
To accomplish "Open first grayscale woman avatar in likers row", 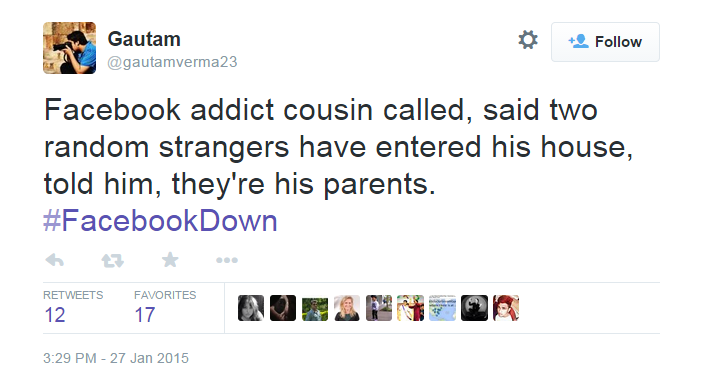I will tap(251, 308).
